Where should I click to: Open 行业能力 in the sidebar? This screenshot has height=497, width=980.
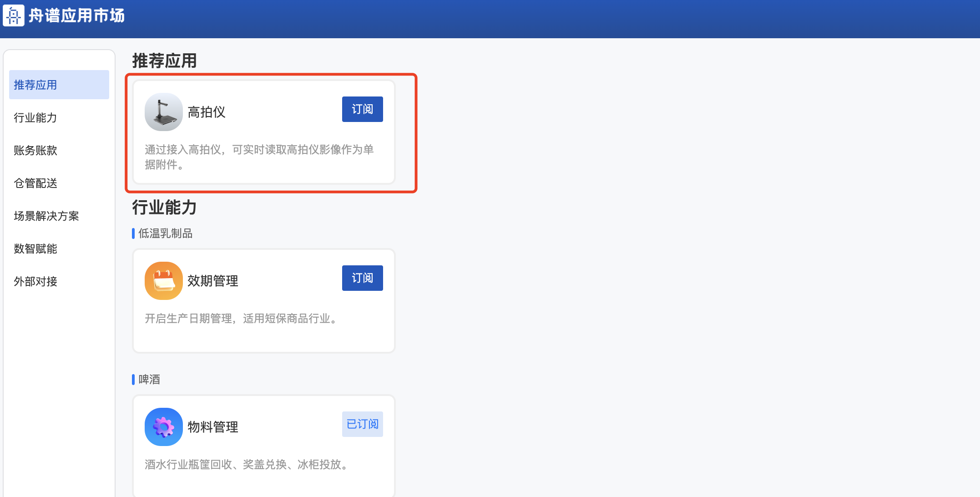tap(35, 118)
